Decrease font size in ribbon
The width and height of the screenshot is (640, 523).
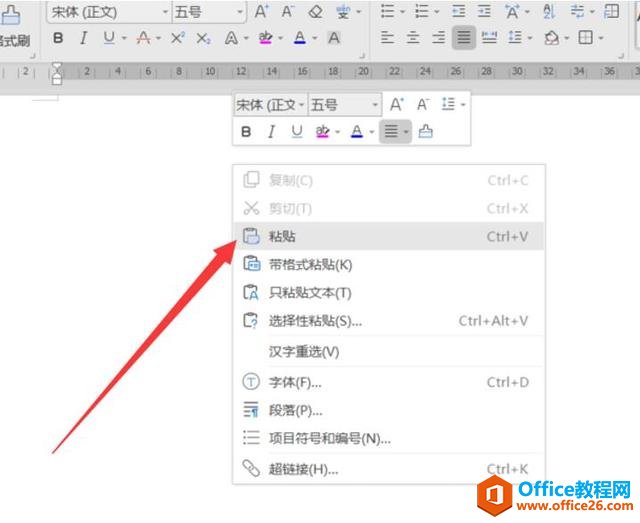(288, 12)
